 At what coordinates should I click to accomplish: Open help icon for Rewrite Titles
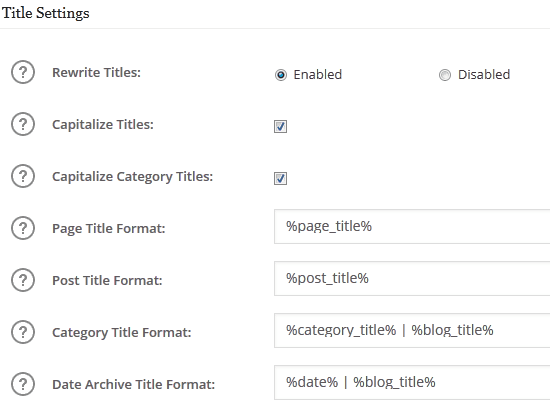(x=23, y=72)
